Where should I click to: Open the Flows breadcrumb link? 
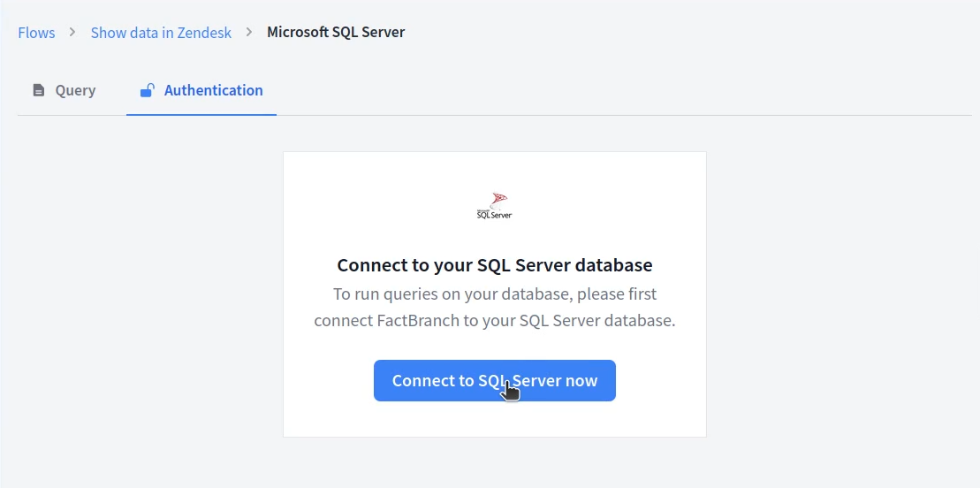(x=36, y=33)
